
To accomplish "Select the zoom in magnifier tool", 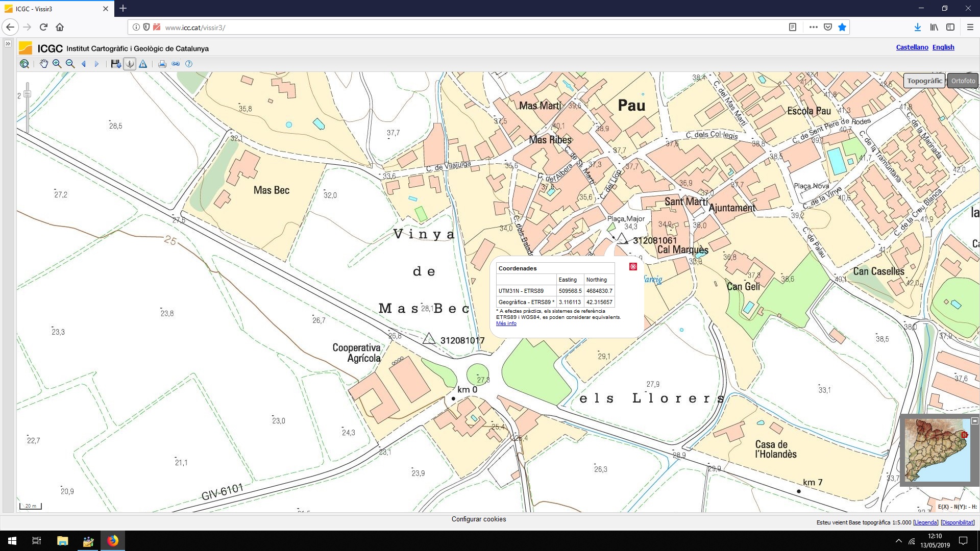I will click(57, 64).
